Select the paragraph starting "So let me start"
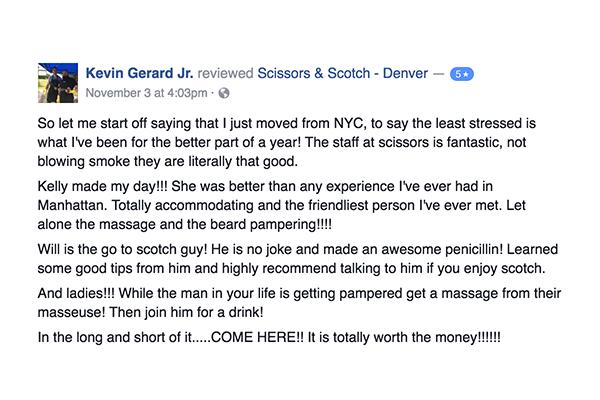The height and width of the screenshot is (400, 600). pyautogui.click(x=287, y=142)
